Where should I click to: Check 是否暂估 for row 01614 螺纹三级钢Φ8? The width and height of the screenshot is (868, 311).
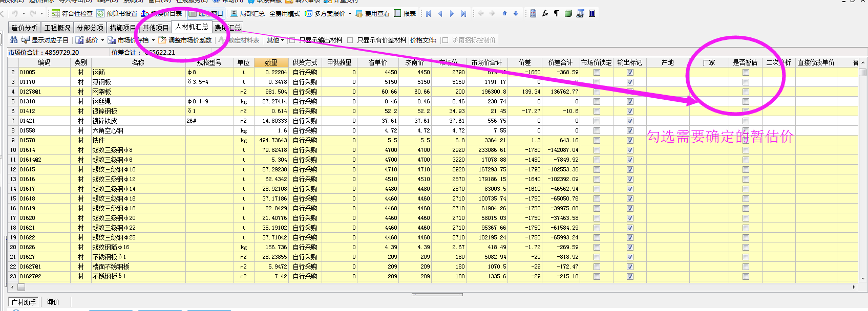pos(746,150)
